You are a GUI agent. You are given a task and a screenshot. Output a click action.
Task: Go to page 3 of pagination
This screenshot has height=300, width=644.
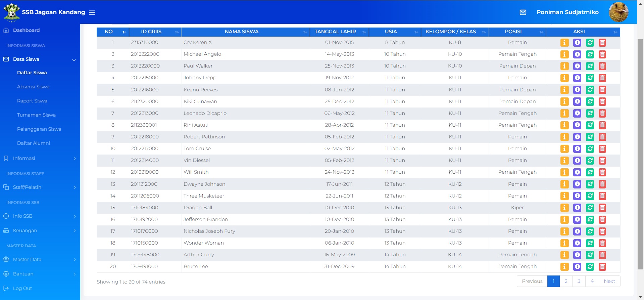pyautogui.click(x=579, y=281)
